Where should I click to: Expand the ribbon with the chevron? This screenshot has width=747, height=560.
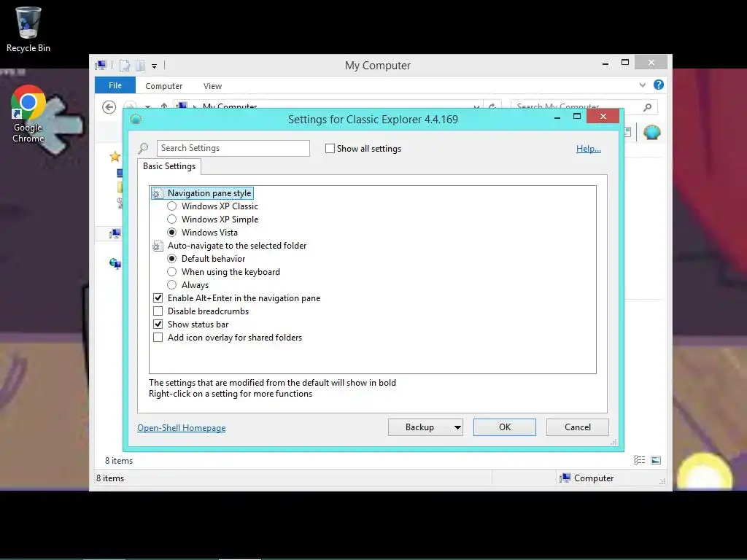[643, 85]
